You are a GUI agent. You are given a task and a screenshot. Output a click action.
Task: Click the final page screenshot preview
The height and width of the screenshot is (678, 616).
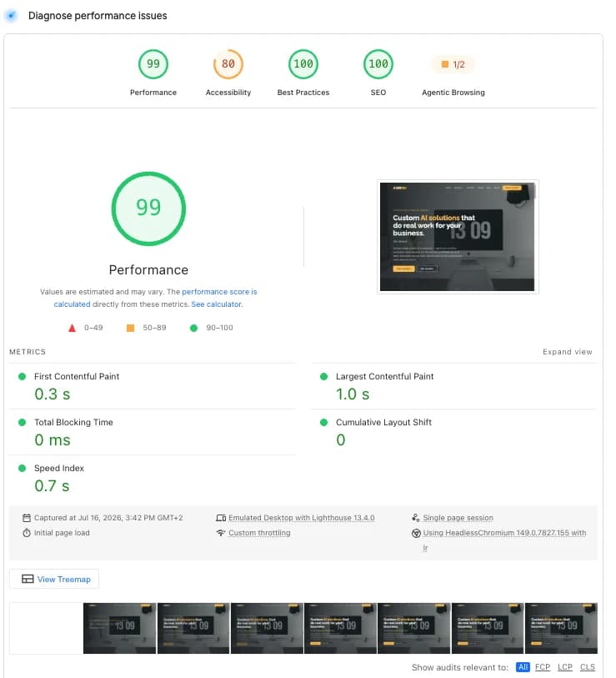tap(458, 237)
